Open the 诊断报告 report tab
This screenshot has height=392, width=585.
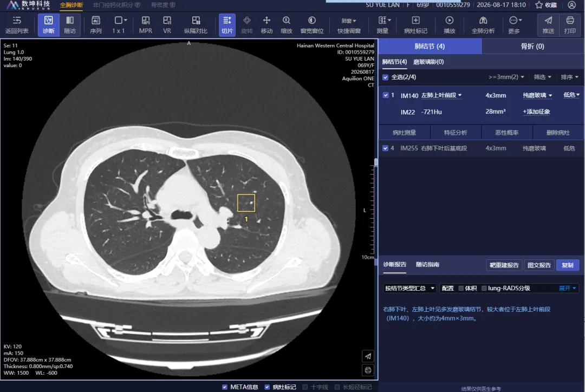coord(394,264)
